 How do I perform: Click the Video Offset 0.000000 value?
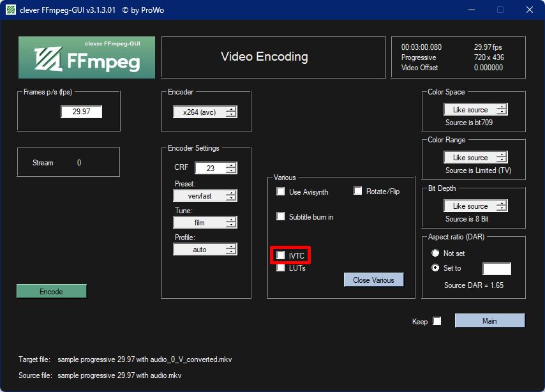(x=488, y=68)
